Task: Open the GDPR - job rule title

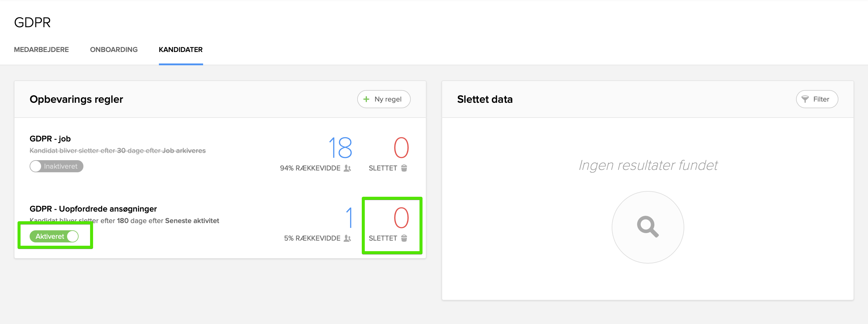Action: pyautogui.click(x=50, y=138)
